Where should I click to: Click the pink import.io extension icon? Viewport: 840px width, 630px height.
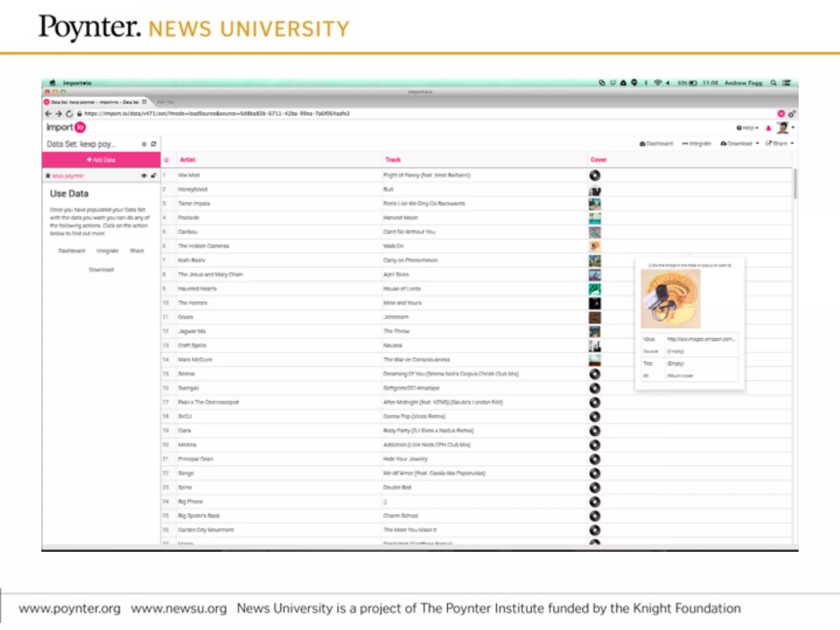pyautogui.click(x=781, y=114)
